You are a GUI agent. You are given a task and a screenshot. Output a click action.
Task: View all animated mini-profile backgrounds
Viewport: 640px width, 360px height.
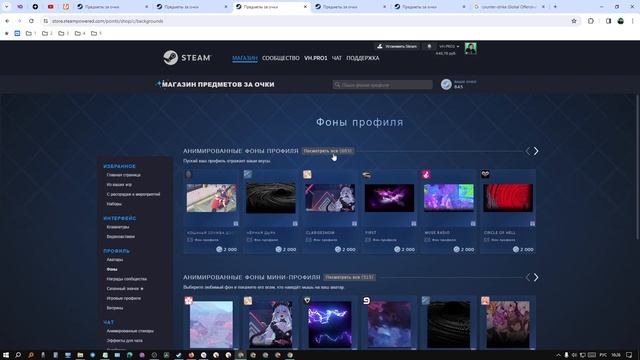(x=350, y=277)
